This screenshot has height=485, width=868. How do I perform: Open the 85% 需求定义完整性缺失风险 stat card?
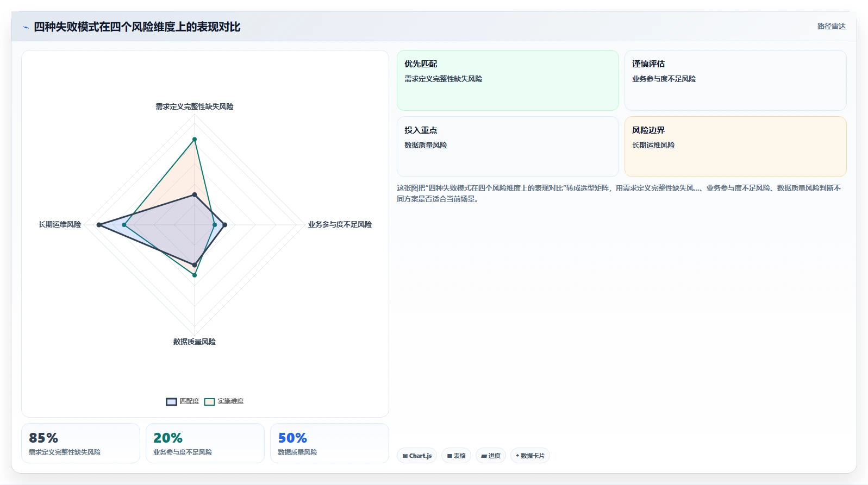[x=80, y=443]
